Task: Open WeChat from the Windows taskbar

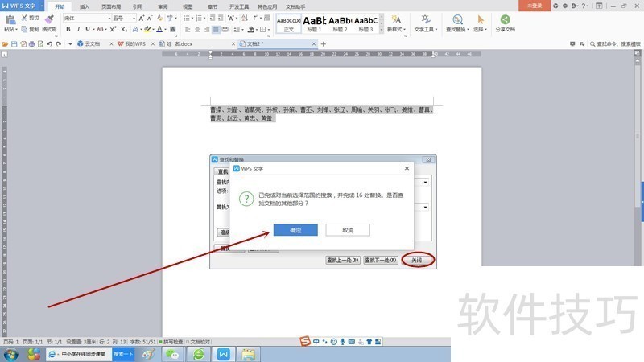Action: pos(172,354)
